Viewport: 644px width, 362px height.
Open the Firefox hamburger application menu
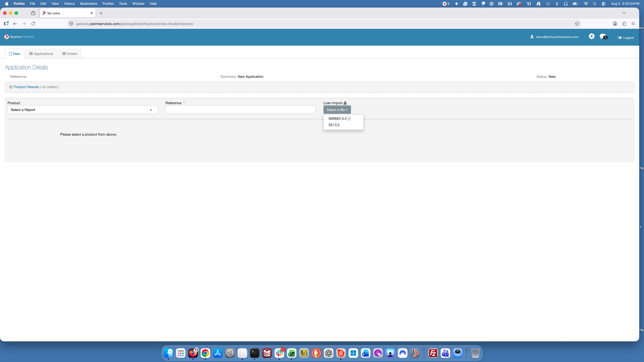coord(633,24)
